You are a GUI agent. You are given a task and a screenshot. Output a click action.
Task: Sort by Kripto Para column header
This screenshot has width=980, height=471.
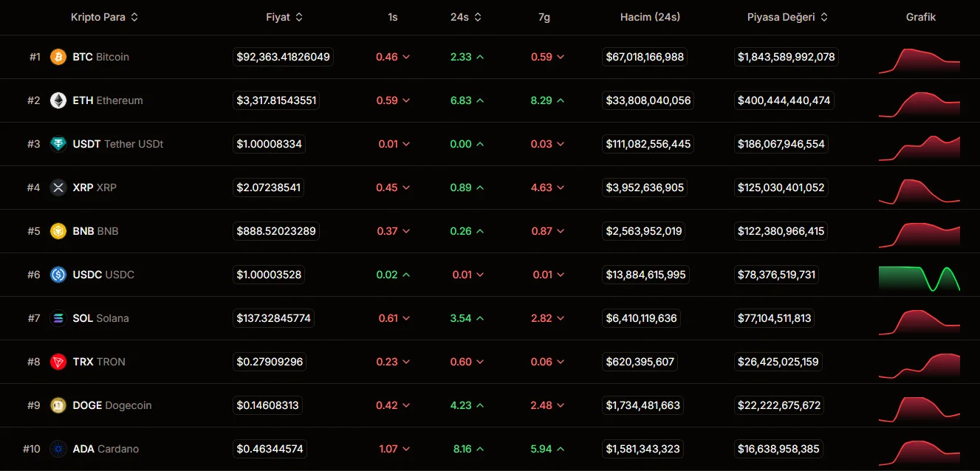pos(104,17)
